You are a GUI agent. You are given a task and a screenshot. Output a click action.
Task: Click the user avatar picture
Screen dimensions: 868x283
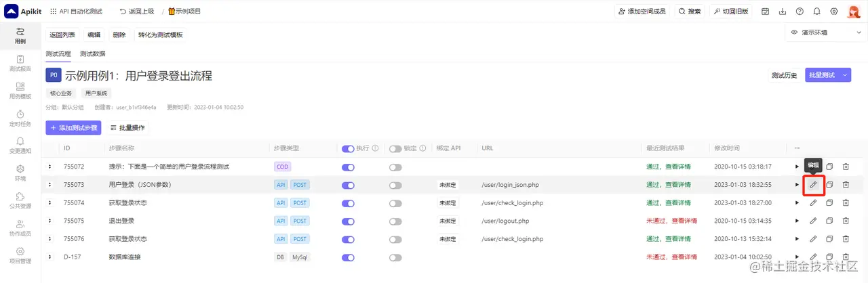854,12
